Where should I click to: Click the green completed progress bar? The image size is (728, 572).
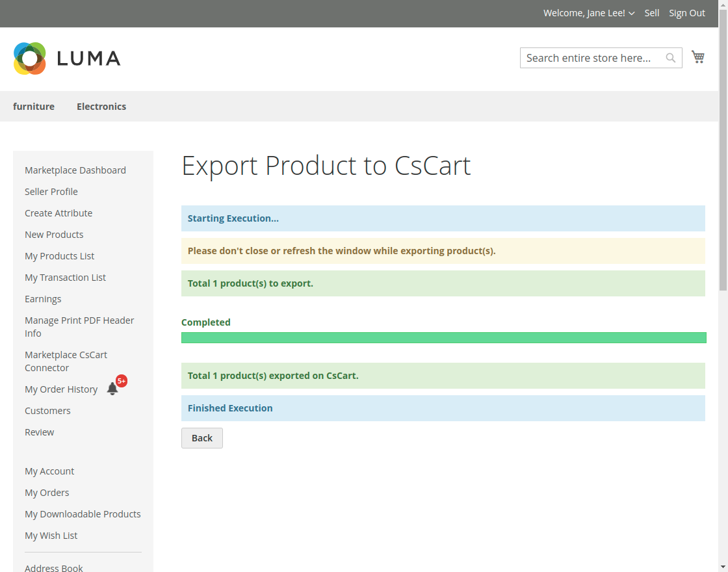tap(443, 338)
